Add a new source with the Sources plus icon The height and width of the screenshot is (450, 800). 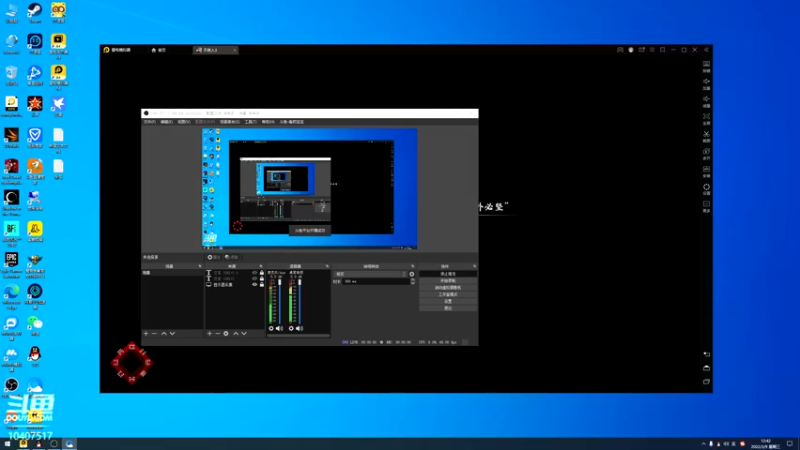click(209, 334)
